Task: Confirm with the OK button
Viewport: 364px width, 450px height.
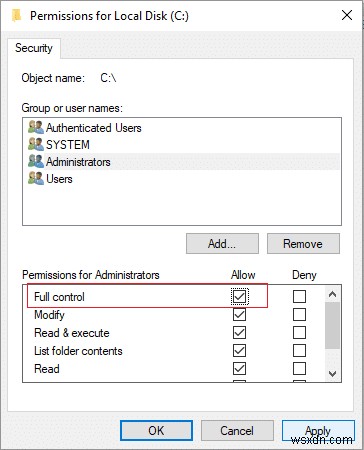Action: tap(156, 431)
